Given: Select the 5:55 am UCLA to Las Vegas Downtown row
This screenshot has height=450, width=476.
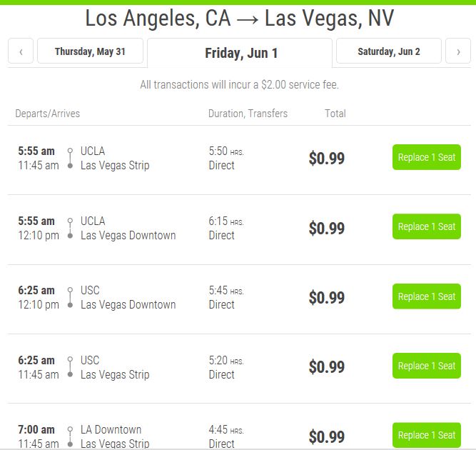Looking at the screenshot, I should coord(128,228).
